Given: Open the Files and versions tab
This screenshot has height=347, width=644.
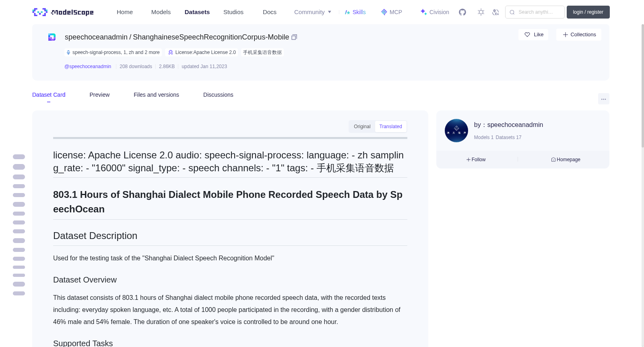Looking at the screenshot, I should click(x=156, y=95).
